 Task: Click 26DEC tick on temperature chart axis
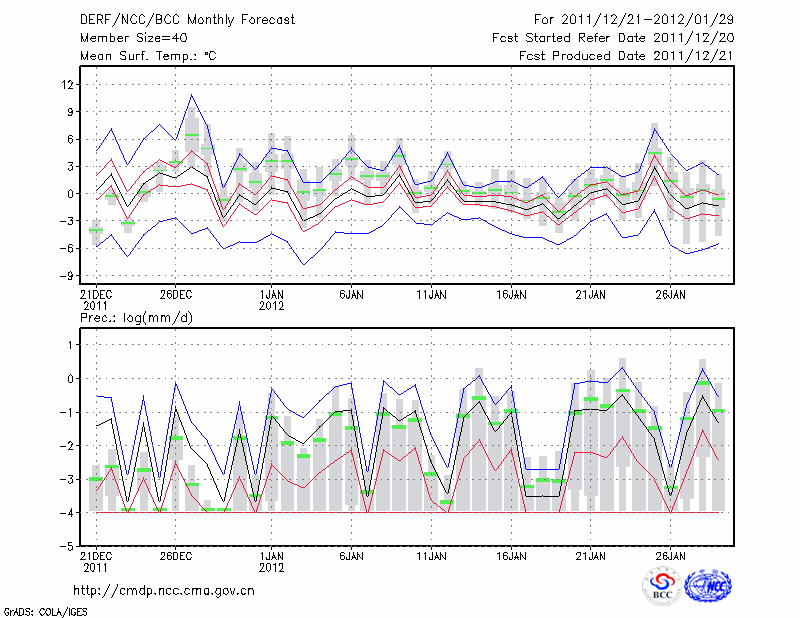point(176,295)
